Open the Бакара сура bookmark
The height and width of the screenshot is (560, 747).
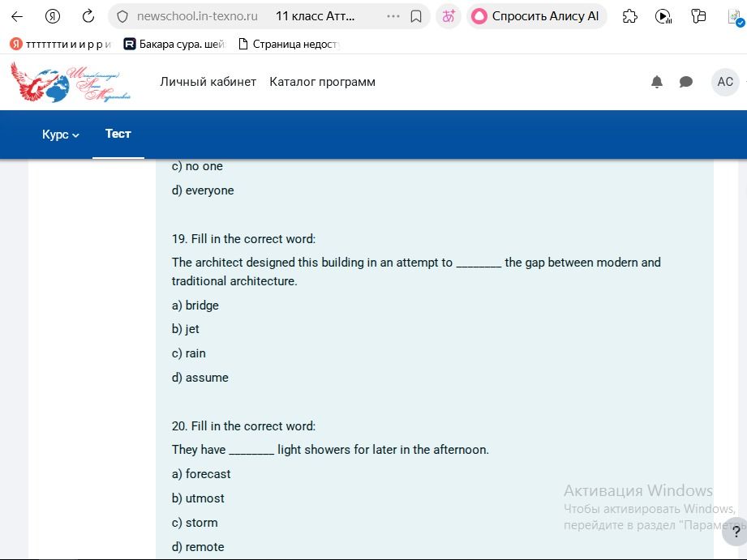click(x=174, y=45)
